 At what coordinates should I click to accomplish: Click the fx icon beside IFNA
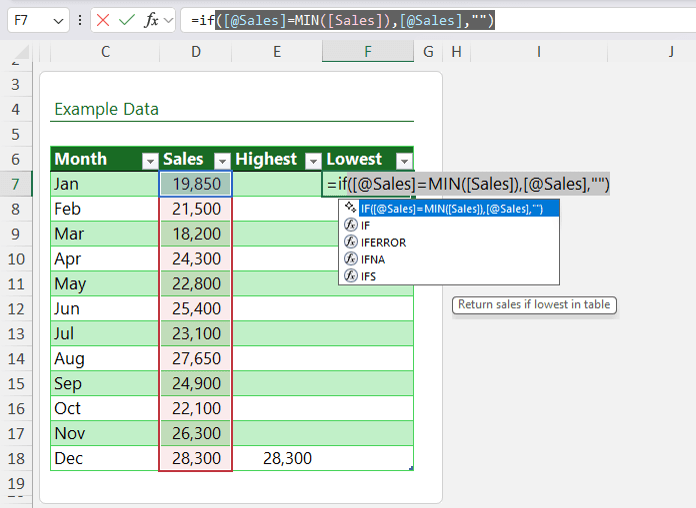[351, 258]
